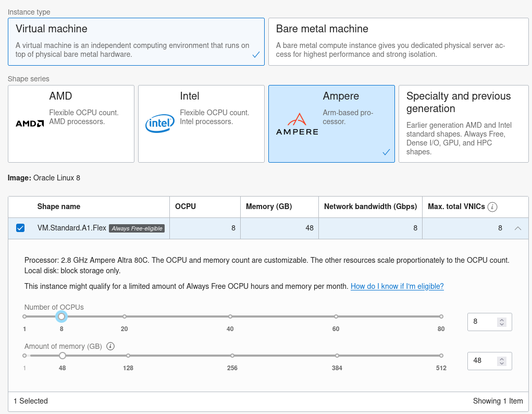Click the memory amount info icon
The width and height of the screenshot is (532, 414).
[110, 346]
